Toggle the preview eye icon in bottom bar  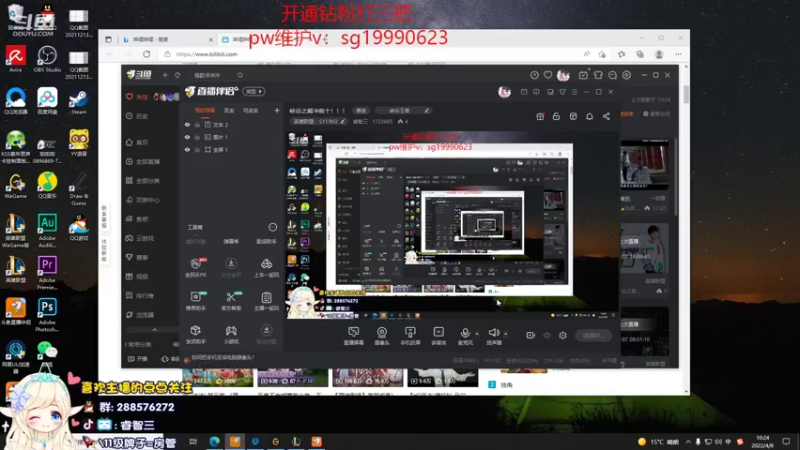(547, 335)
